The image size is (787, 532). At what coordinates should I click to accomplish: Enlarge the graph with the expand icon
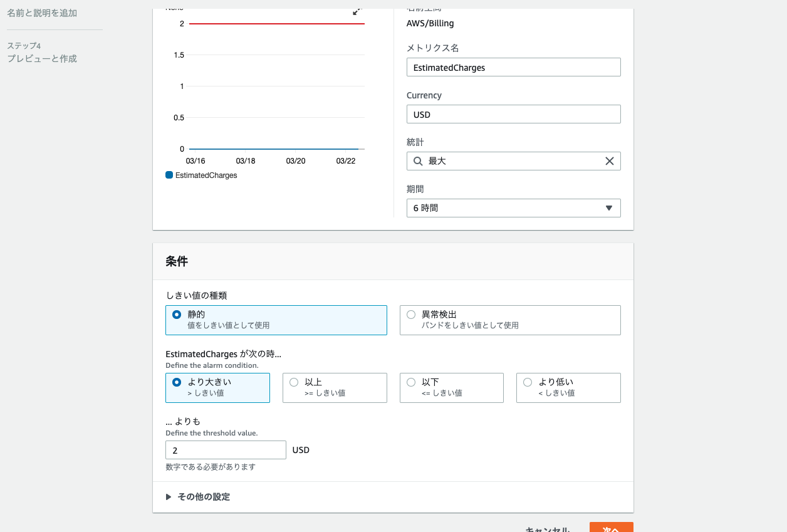(x=357, y=11)
